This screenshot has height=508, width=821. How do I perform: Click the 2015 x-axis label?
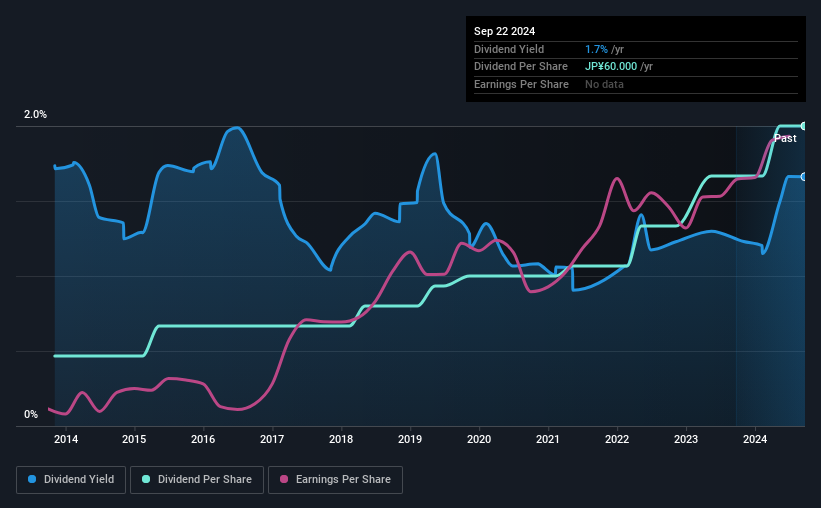(x=134, y=439)
